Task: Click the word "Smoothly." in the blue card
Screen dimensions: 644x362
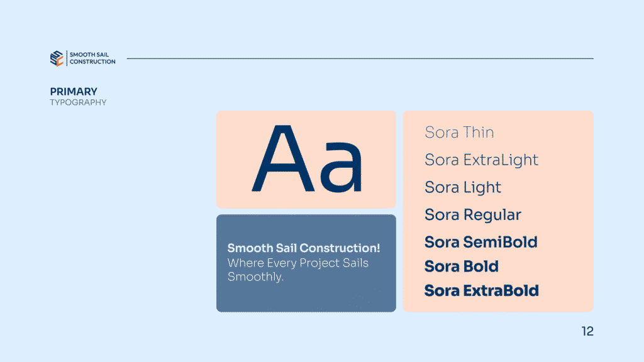Action: coord(255,277)
